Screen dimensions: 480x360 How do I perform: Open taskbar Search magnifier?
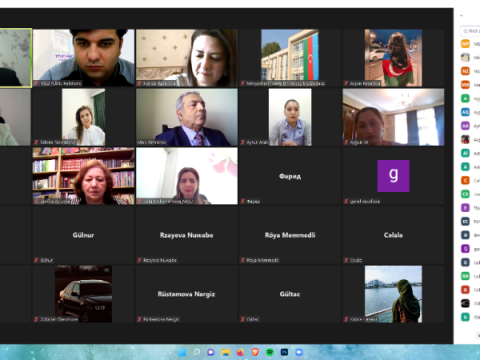196,352
